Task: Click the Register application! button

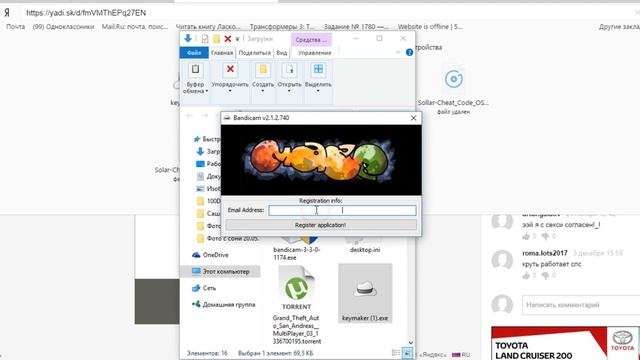Action: pos(321,225)
